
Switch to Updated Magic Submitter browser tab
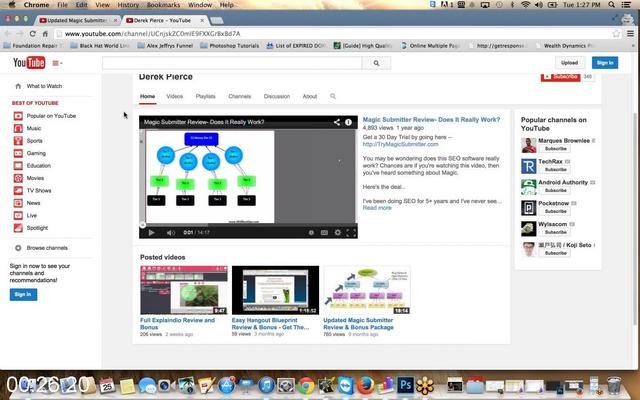click(x=78, y=20)
